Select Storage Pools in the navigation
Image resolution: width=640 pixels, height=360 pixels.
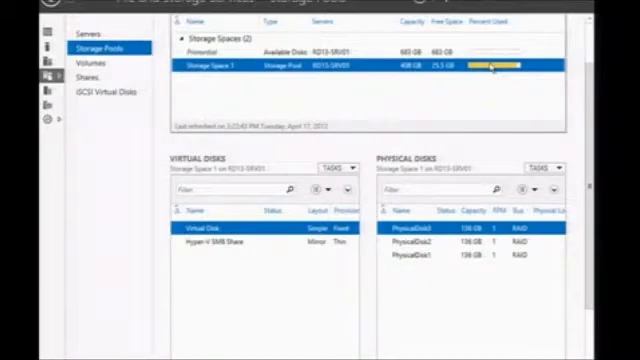pos(109,48)
